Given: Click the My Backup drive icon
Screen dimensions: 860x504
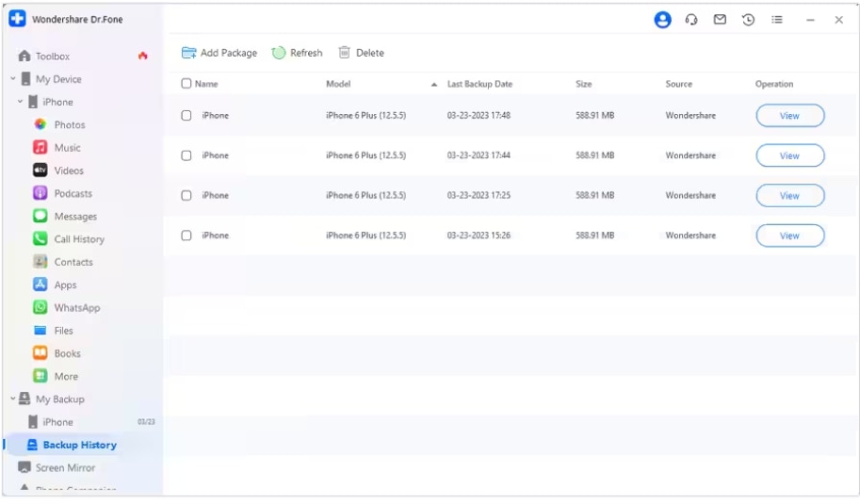Looking at the screenshot, I should [24, 398].
